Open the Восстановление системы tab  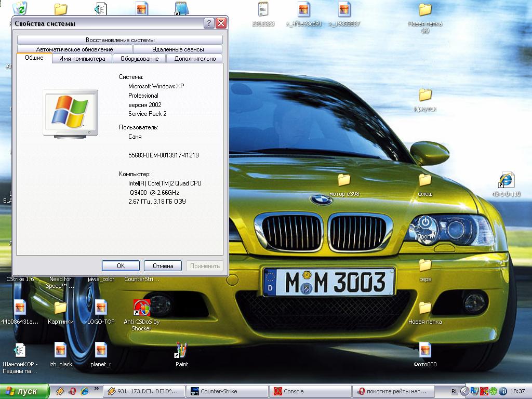coord(120,40)
